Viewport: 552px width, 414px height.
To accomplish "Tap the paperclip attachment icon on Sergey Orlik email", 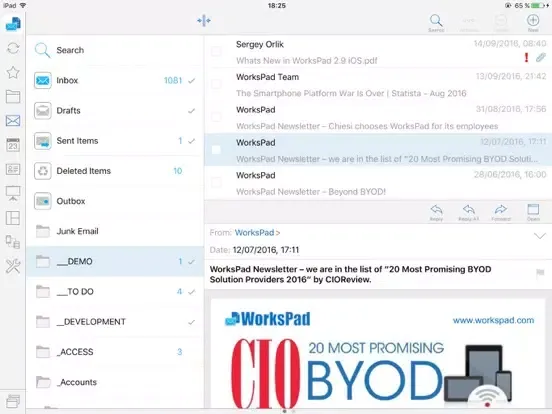I will pyautogui.click(x=541, y=57).
